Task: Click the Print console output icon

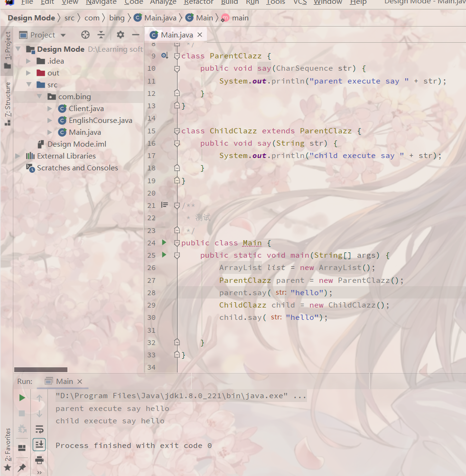Action: coord(39,460)
